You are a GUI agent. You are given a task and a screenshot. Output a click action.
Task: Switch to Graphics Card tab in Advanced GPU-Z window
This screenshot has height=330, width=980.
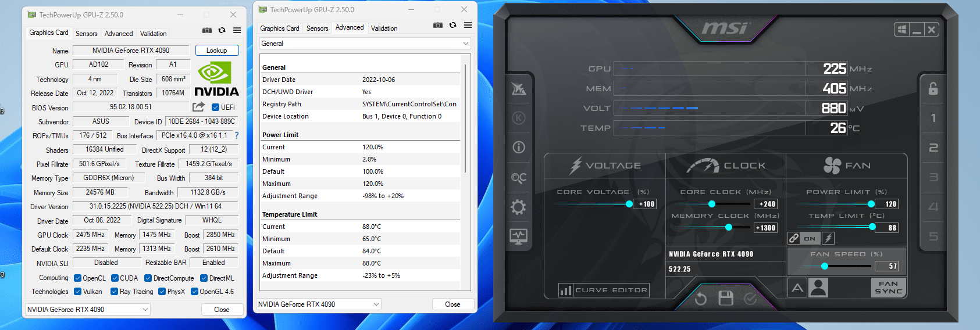point(280,28)
